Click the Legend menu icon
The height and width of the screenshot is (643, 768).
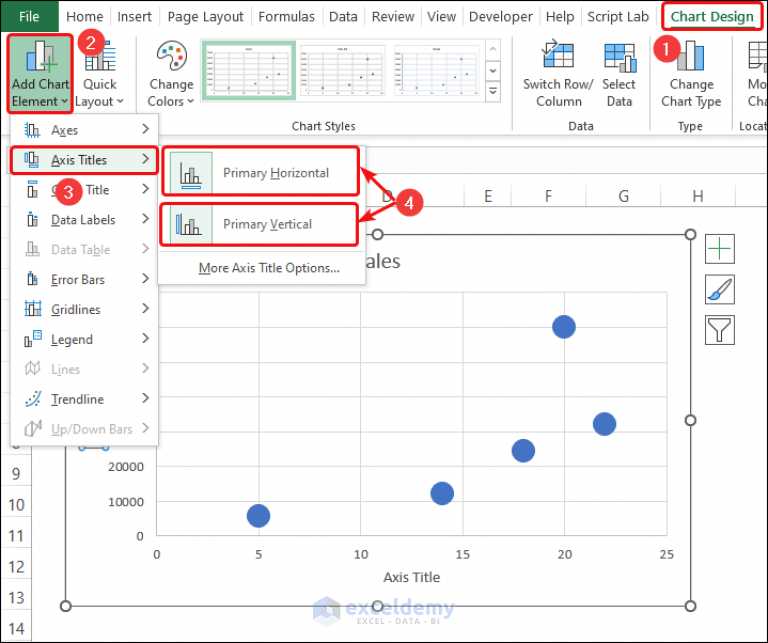point(32,339)
